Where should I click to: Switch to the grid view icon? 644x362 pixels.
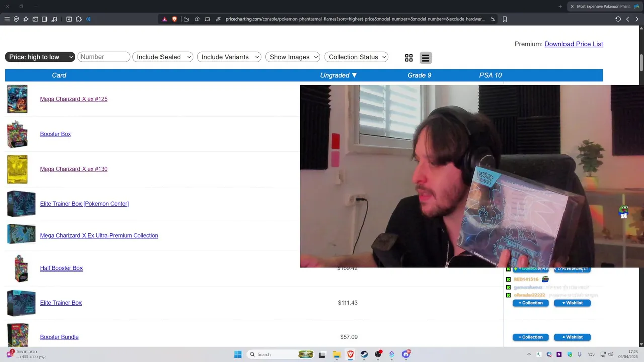tap(409, 58)
